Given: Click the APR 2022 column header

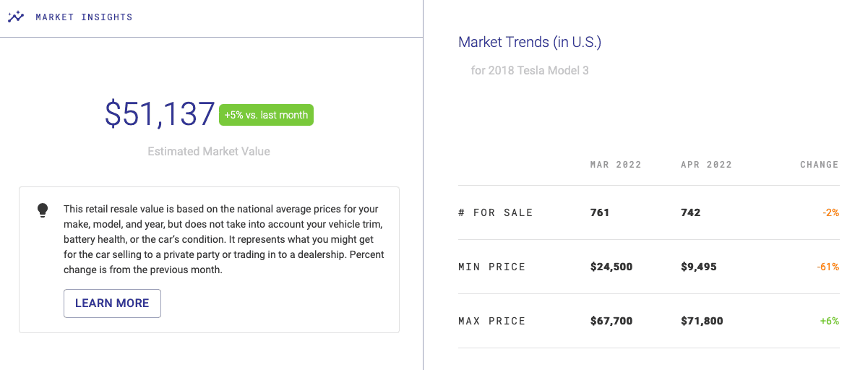Looking at the screenshot, I should 706,165.
